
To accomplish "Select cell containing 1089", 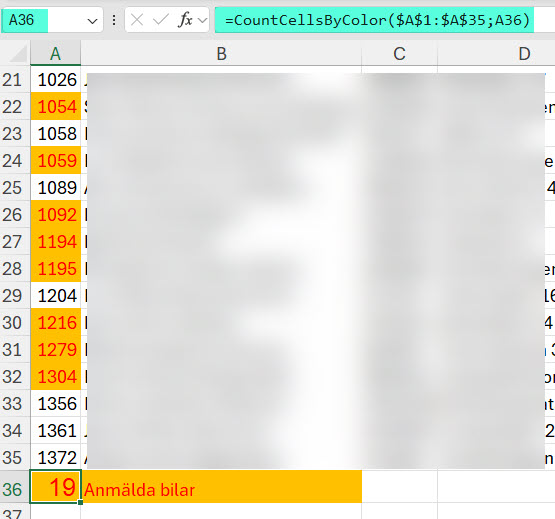I will pyautogui.click(x=56, y=187).
